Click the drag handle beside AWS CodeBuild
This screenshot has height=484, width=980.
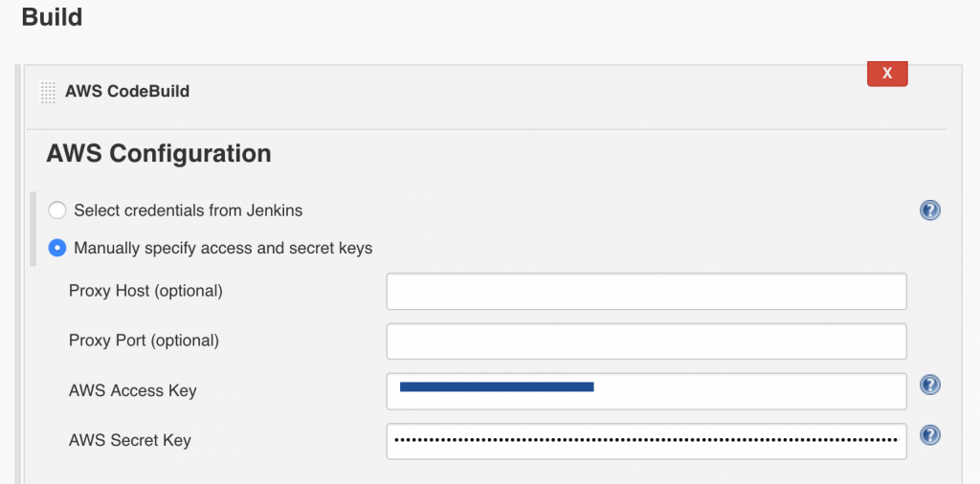coord(48,92)
